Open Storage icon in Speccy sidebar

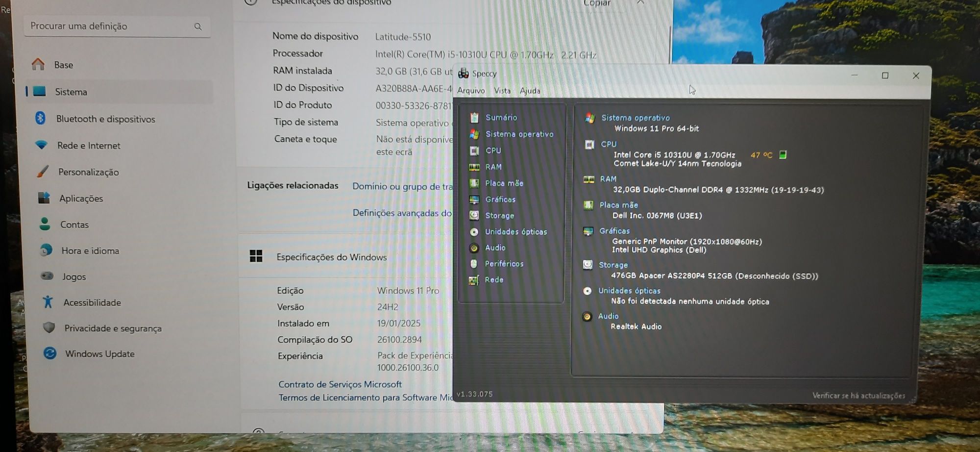[474, 216]
